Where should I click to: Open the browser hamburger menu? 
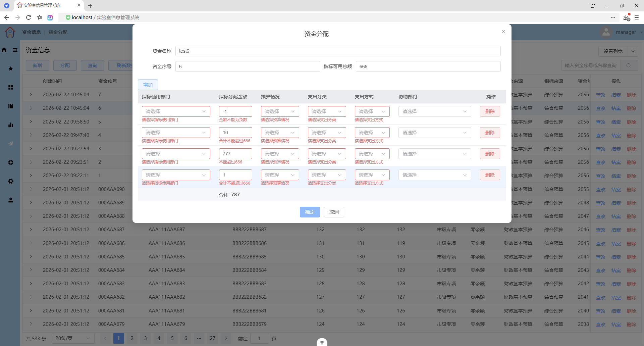(x=637, y=17)
